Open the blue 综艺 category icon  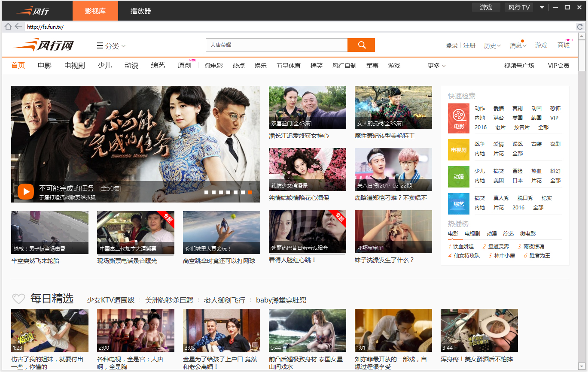459,204
